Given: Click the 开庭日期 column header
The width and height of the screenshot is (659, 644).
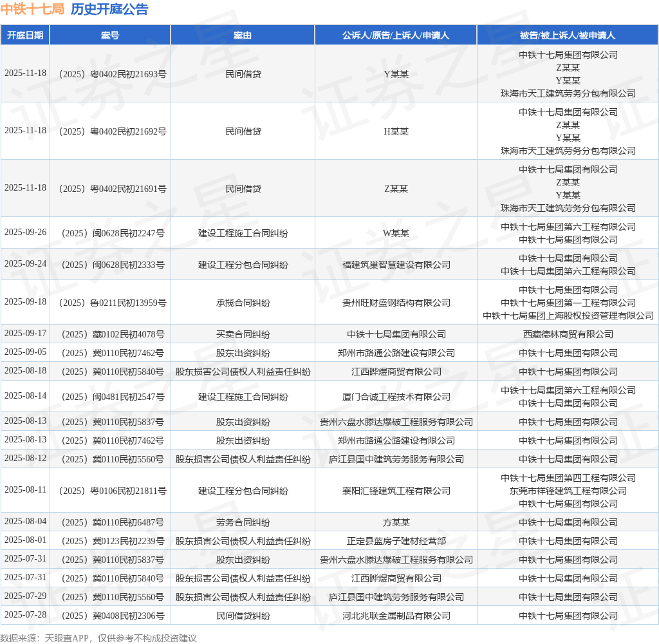Looking at the screenshot, I should (x=25, y=35).
